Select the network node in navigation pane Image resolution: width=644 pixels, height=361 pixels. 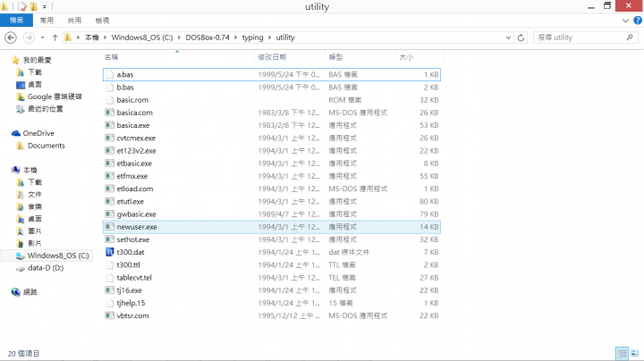point(30,292)
